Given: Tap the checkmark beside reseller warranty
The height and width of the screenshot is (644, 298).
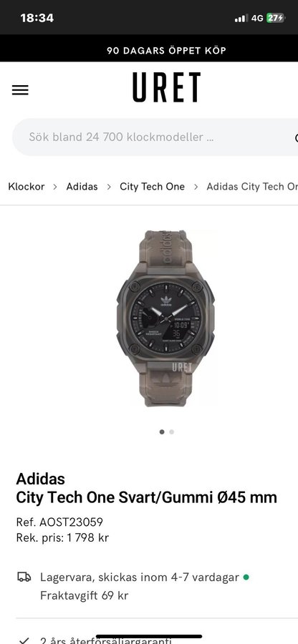Looking at the screenshot, I should [x=24, y=640].
